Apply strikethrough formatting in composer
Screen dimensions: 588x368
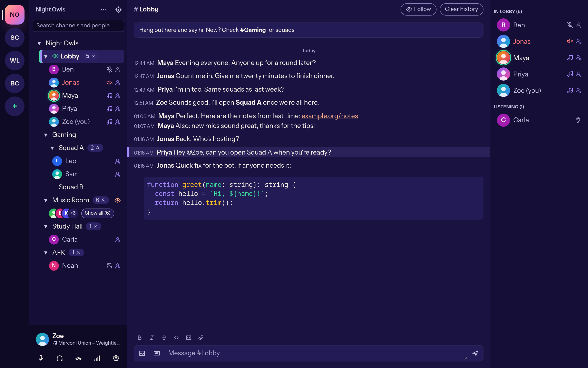164,338
